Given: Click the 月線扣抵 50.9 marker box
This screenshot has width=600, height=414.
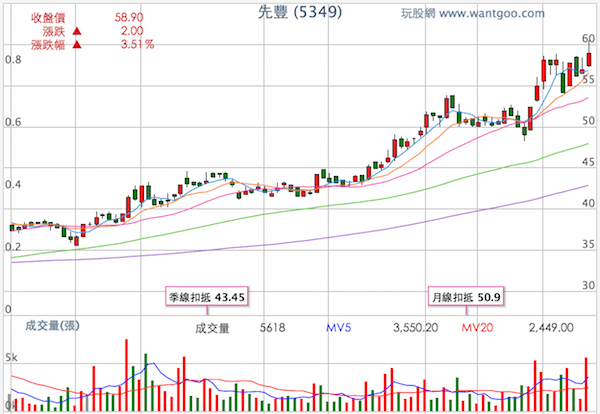Looking at the screenshot, I should [x=466, y=297].
